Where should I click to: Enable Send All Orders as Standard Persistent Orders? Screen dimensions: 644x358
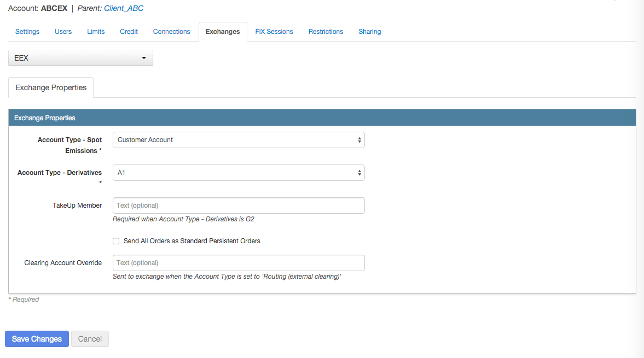116,241
